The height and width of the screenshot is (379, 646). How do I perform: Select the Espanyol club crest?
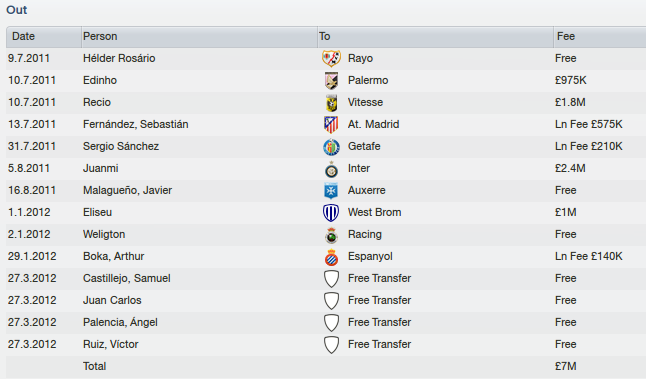click(331, 257)
